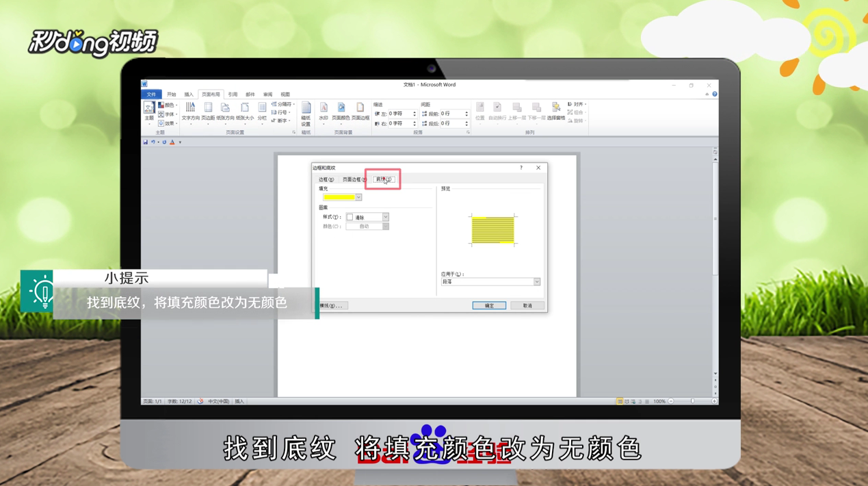This screenshot has height=486, width=868.
Task: Click the Word help question mark icon
Action: tap(715, 94)
